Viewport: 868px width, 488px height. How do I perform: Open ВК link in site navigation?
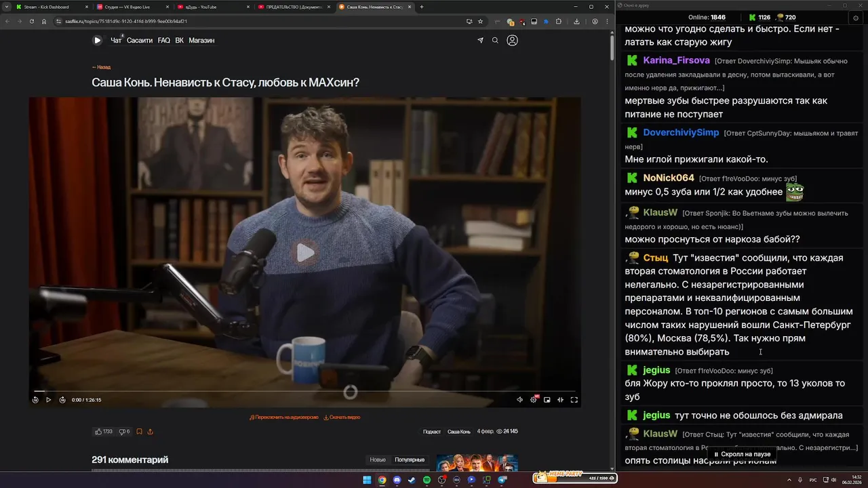point(179,41)
